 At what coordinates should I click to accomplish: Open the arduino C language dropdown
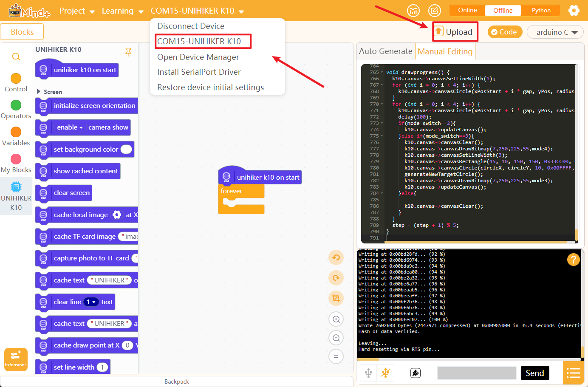555,32
